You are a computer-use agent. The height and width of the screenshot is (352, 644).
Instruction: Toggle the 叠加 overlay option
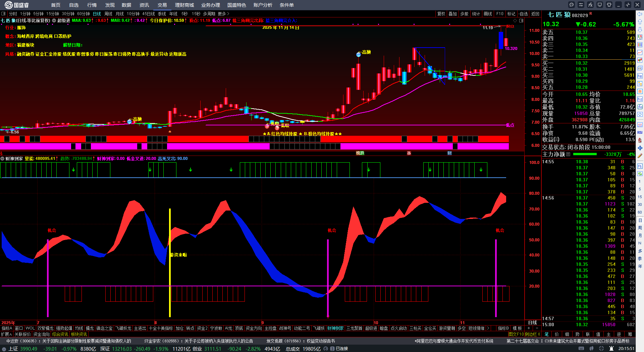coord(453,14)
